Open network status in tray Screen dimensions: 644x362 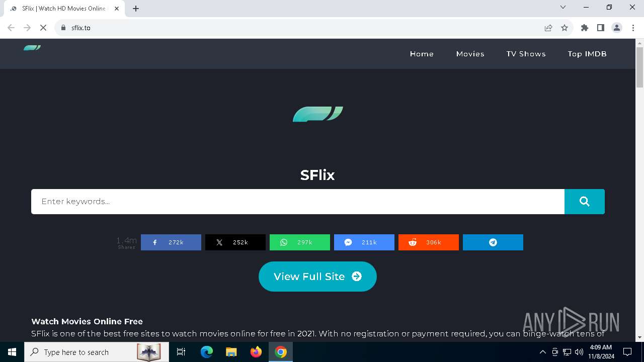click(567, 352)
